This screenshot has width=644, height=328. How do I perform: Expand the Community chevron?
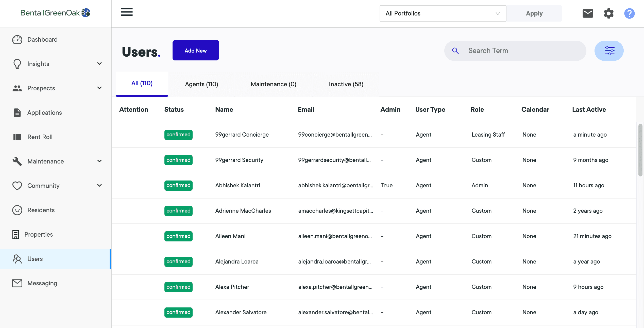click(99, 185)
